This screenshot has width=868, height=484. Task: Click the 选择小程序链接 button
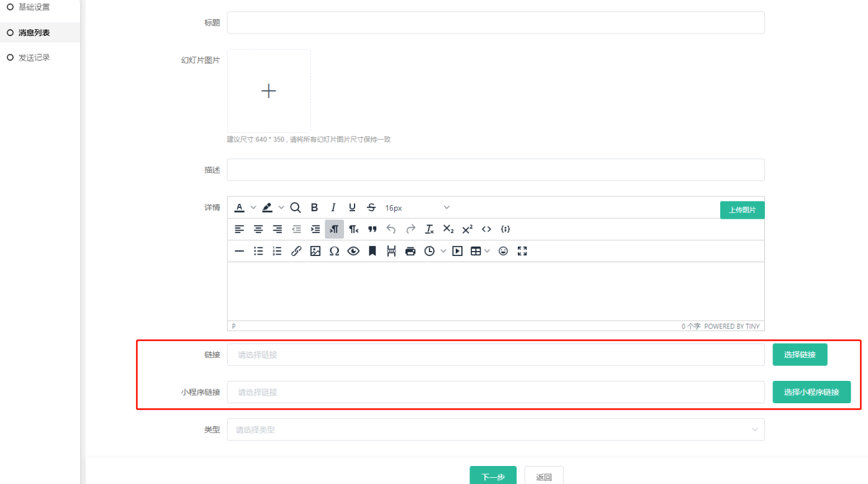pyautogui.click(x=811, y=392)
